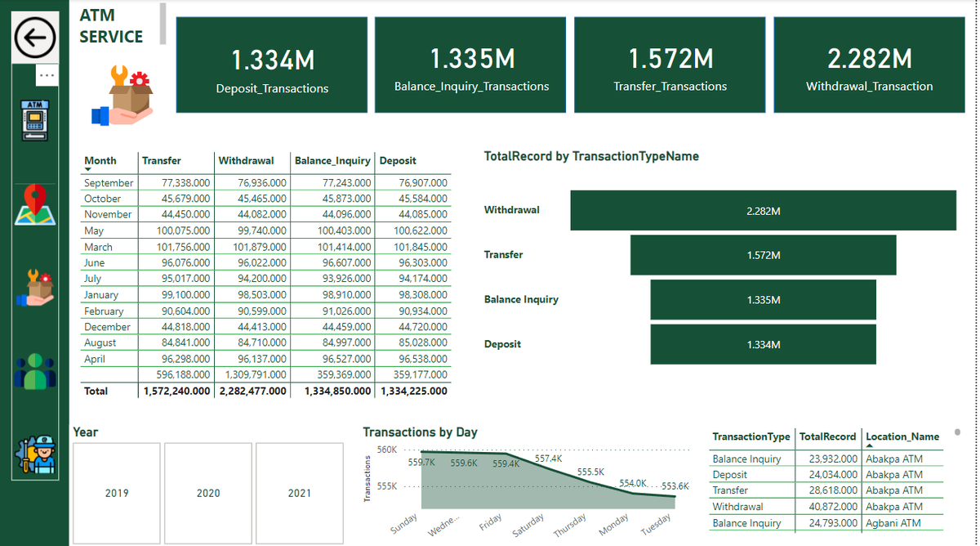Image resolution: width=980 pixels, height=546 pixels.
Task: Select the June month row
Action: pos(265,262)
